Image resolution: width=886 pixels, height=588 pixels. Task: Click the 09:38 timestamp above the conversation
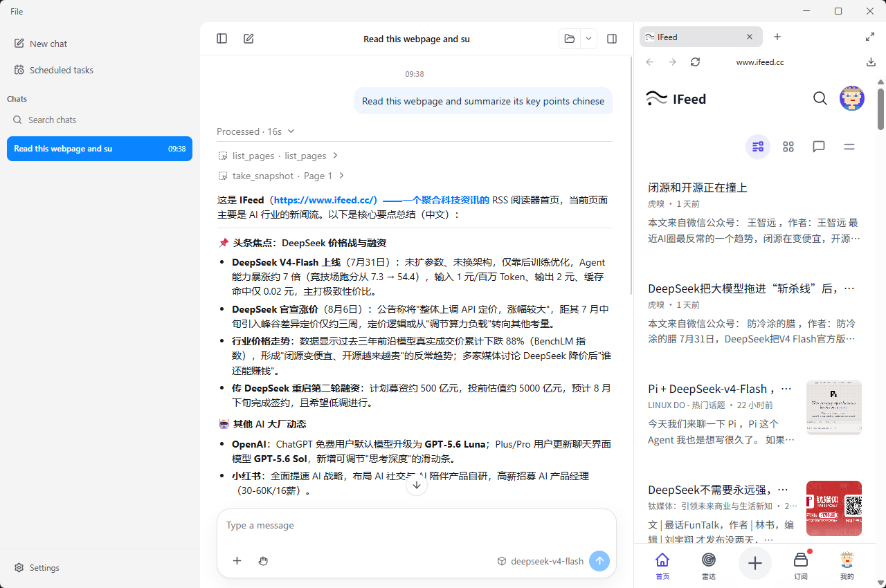pyautogui.click(x=415, y=74)
